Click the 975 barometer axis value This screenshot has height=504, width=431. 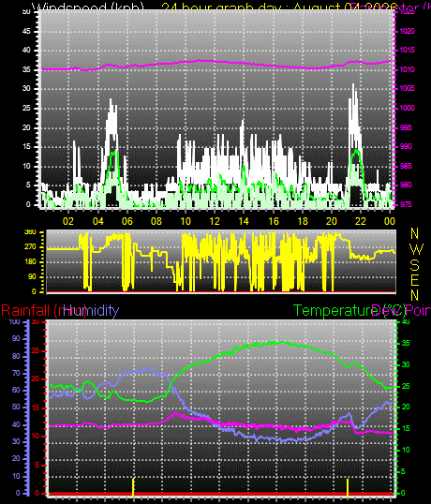click(x=406, y=205)
